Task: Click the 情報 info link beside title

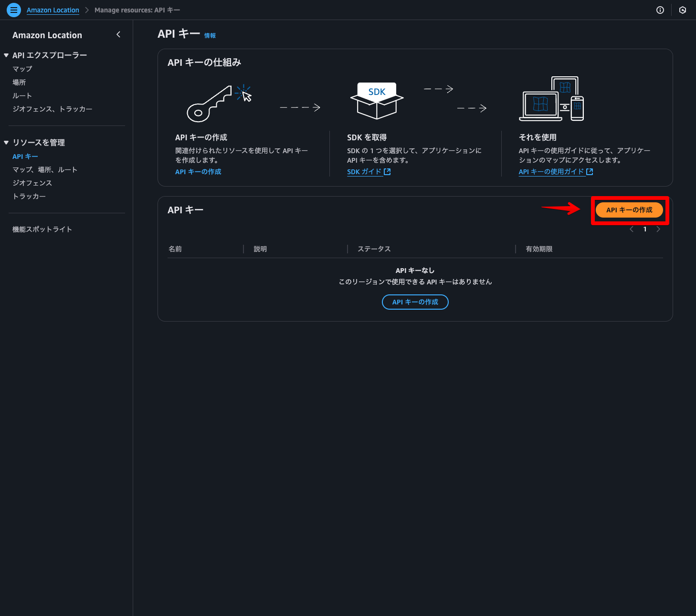Action: (210, 36)
